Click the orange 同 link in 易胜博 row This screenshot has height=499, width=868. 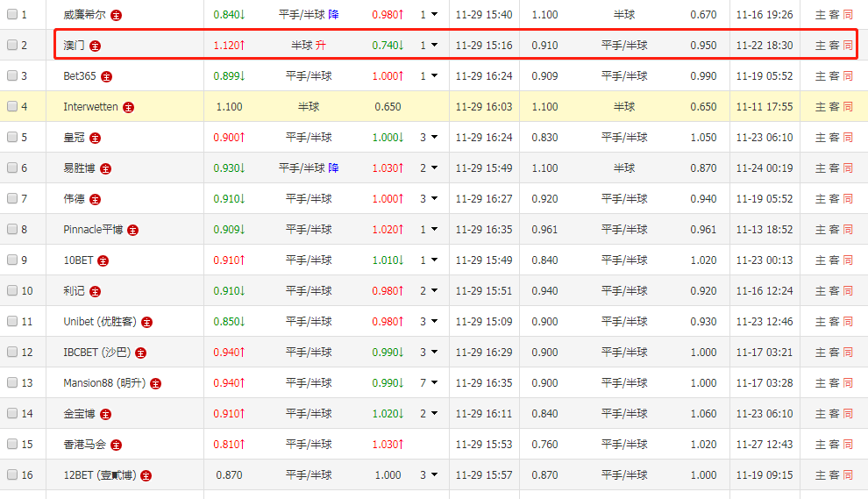click(848, 168)
